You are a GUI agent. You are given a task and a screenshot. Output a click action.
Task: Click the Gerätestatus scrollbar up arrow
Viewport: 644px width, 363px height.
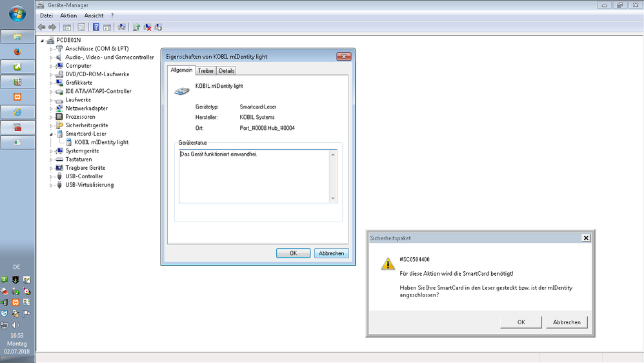333,154
